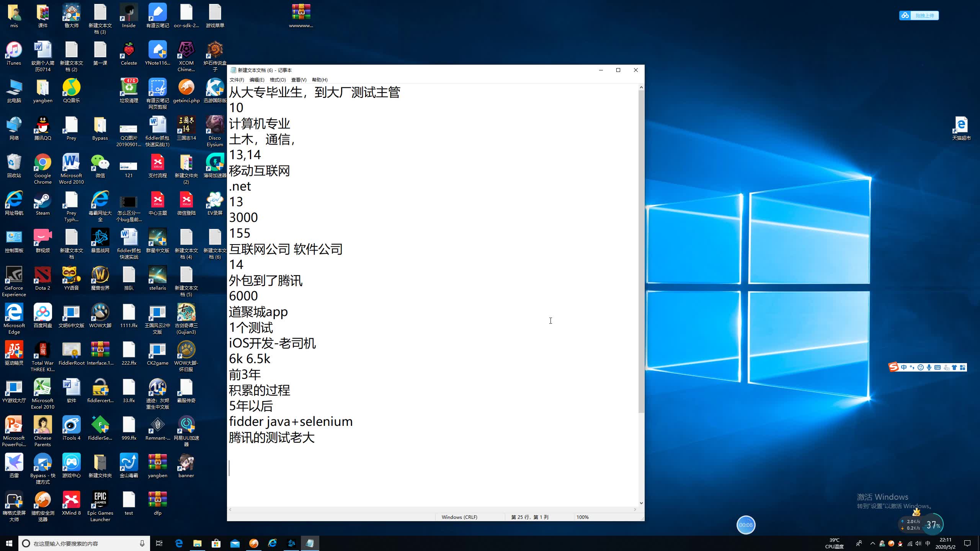Open File Explorer from the taskbar
980x551 pixels.
coord(197,543)
